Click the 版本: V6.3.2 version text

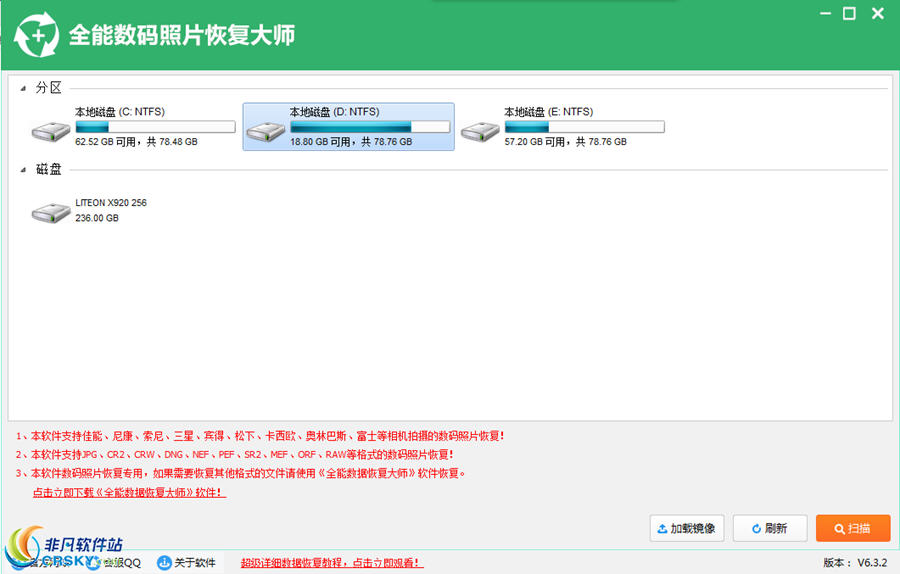coord(855,563)
